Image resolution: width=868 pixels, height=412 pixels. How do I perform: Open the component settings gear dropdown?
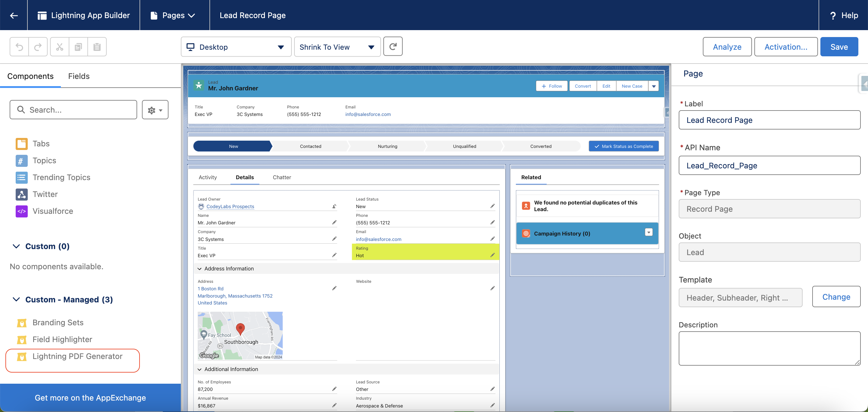tap(155, 110)
